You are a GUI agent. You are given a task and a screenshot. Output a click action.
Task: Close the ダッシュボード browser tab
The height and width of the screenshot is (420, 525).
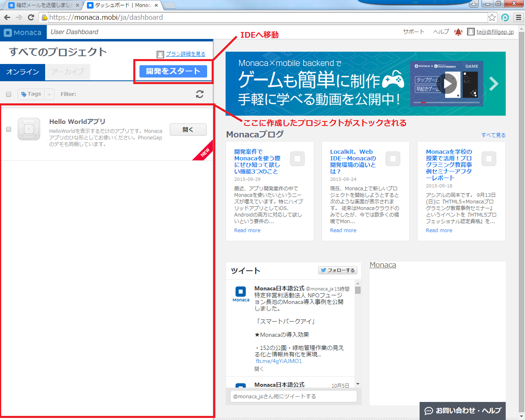point(156,5)
